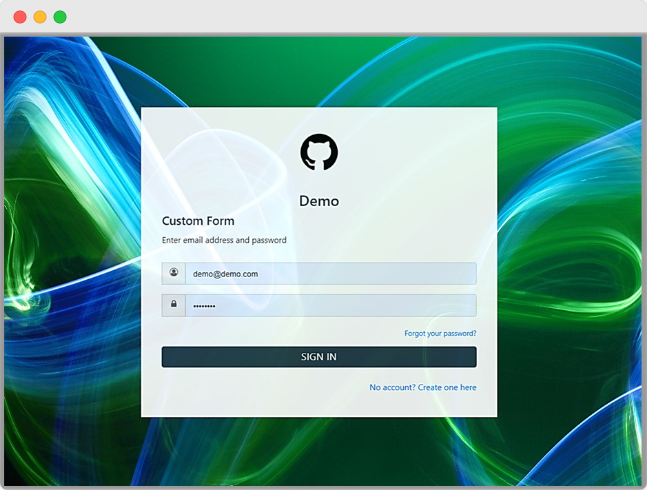Click the demo@demo.com text in email field
The height and width of the screenshot is (490, 647).
[x=226, y=273]
